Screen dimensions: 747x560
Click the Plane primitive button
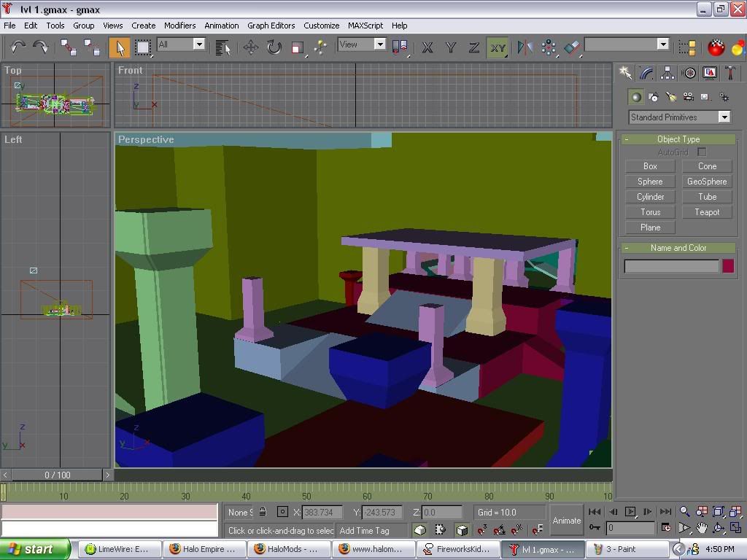[650, 227]
